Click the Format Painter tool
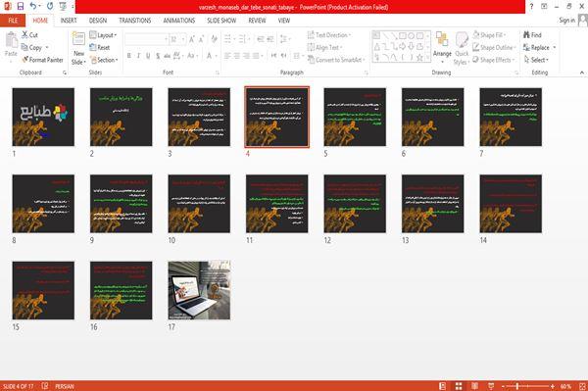Viewport: 588px width, 391px height. click(42, 60)
